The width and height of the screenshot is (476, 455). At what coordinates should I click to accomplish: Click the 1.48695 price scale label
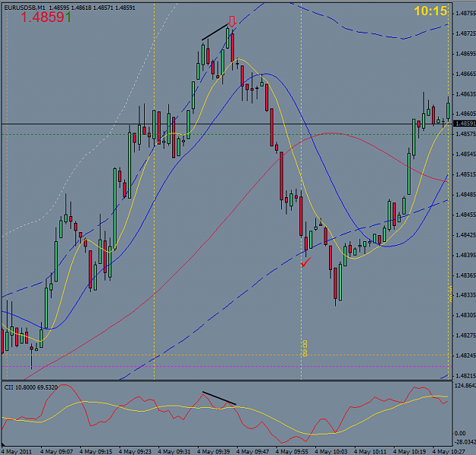(465, 54)
